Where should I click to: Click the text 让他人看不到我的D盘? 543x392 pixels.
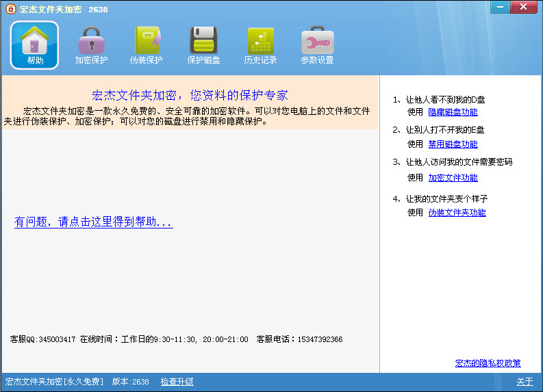click(445, 100)
